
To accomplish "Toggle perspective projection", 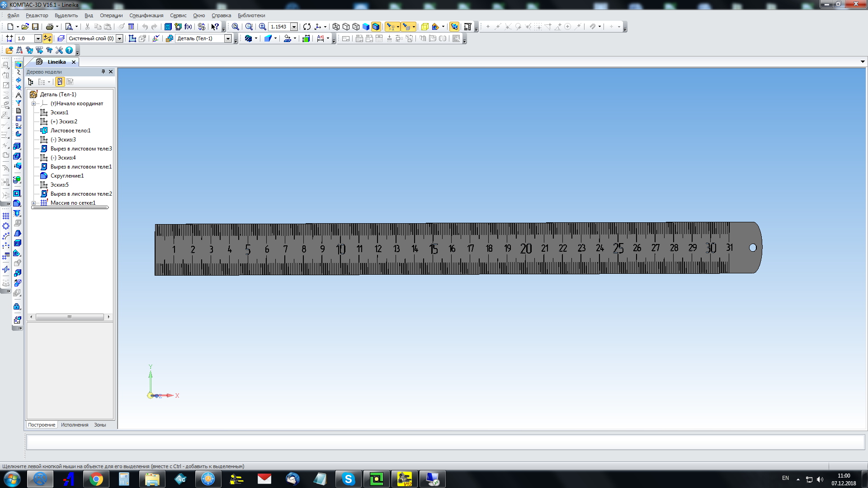I will coord(425,27).
